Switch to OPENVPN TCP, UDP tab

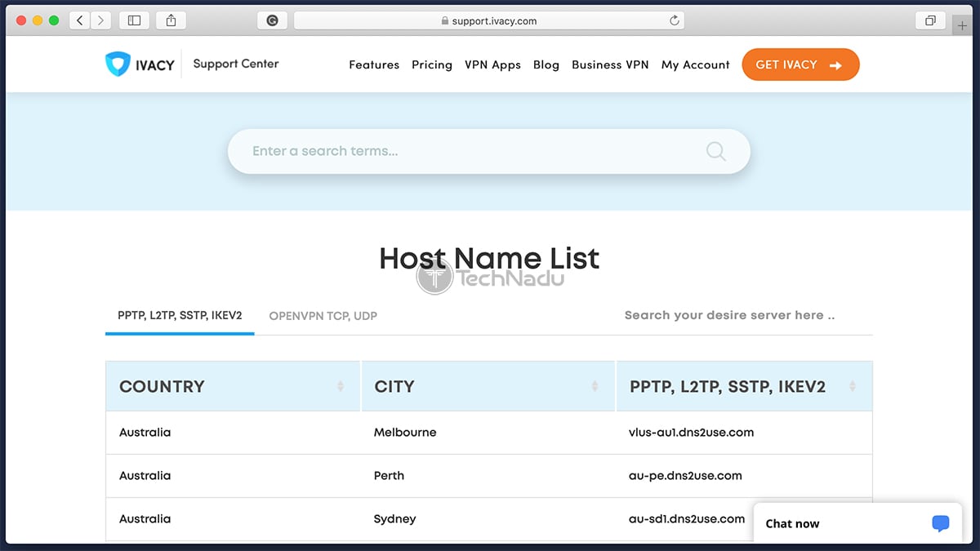(323, 316)
